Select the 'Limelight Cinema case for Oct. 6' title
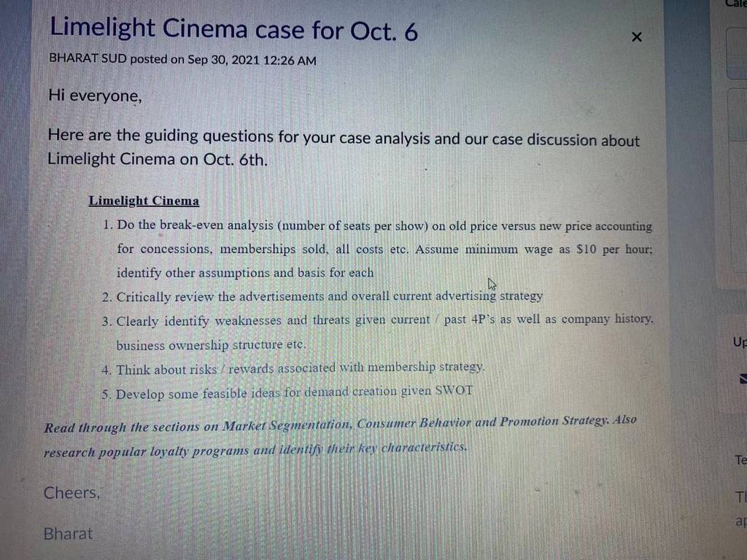 [233, 28]
